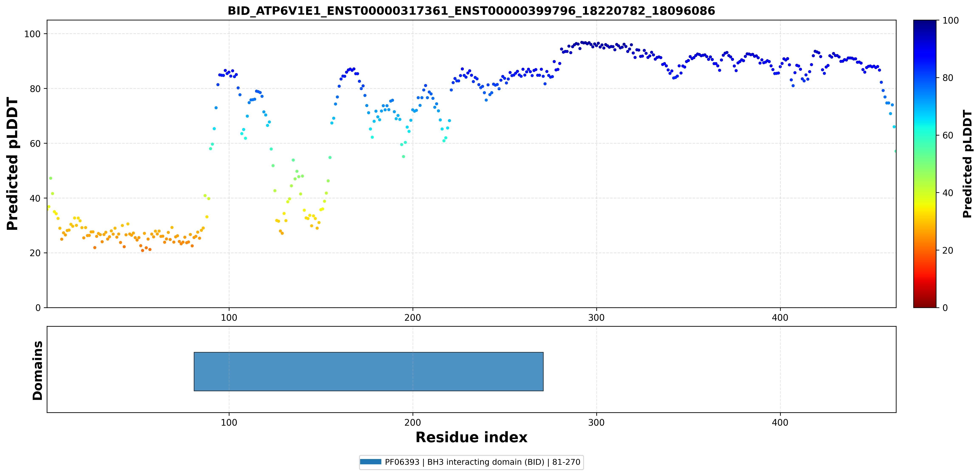
Task: Click the PF06393 BH3 interacting domain legend text
Action: pos(482,462)
